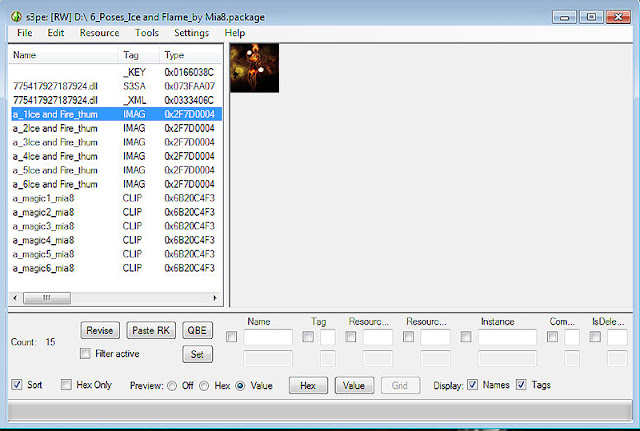Screen dimensions: 640x431
Task: Click the Name filter input field
Action: coord(268,337)
